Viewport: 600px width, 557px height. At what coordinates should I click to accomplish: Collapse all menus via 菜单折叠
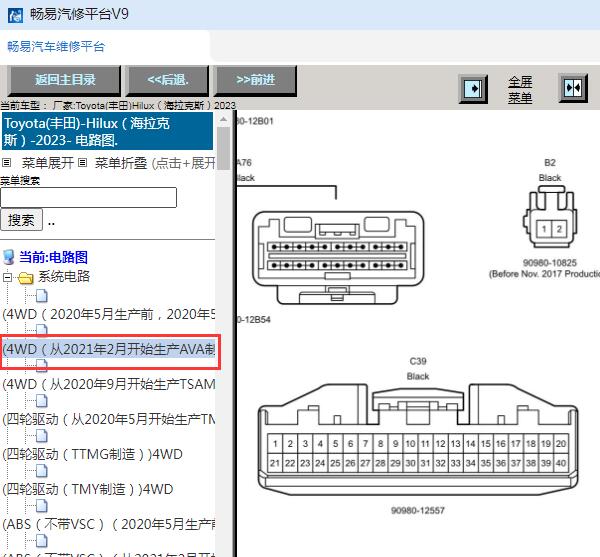point(121,163)
